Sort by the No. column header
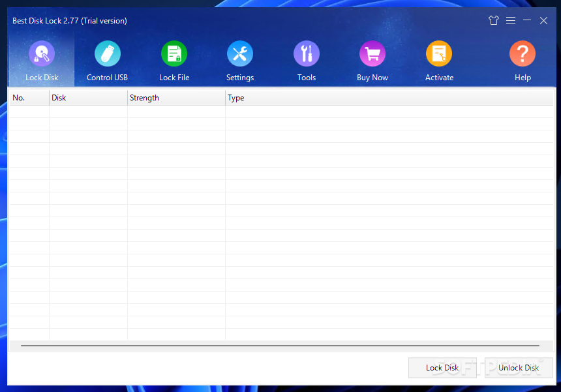The image size is (561, 392). tap(29, 98)
